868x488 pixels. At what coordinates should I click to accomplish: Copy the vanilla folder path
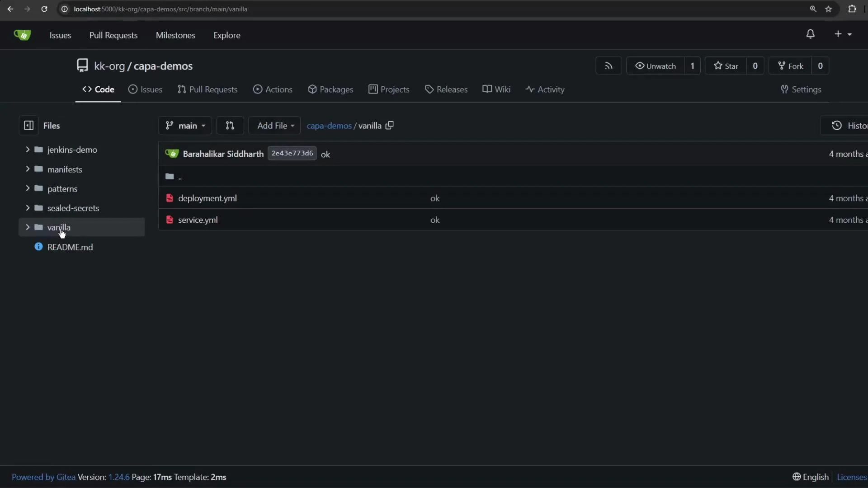(390, 126)
